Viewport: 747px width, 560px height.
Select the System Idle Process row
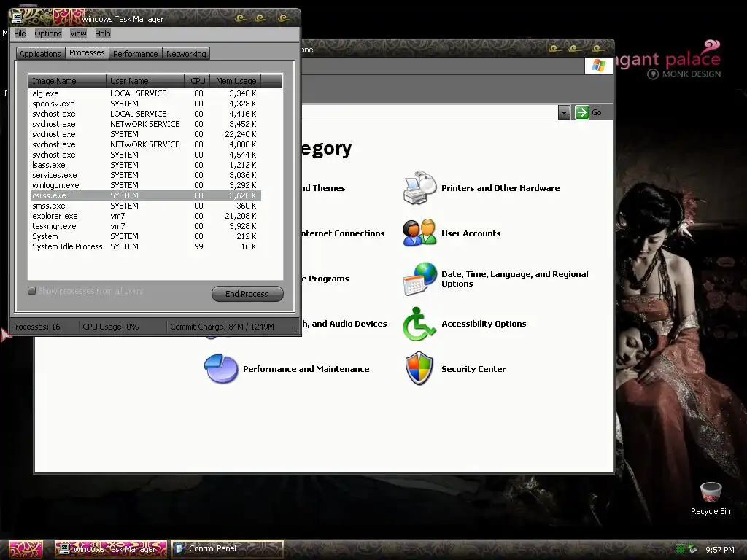coord(145,246)
